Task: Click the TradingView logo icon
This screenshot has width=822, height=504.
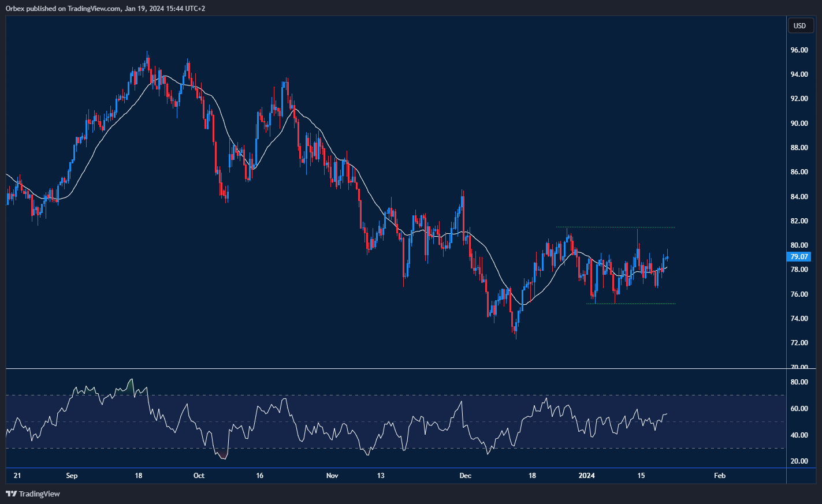Action: click(x=10, y=494)
